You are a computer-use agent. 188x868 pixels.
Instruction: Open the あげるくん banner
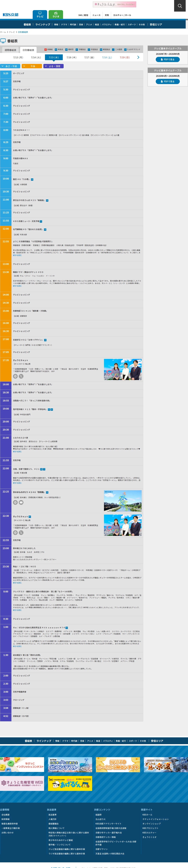click(70, 783)
